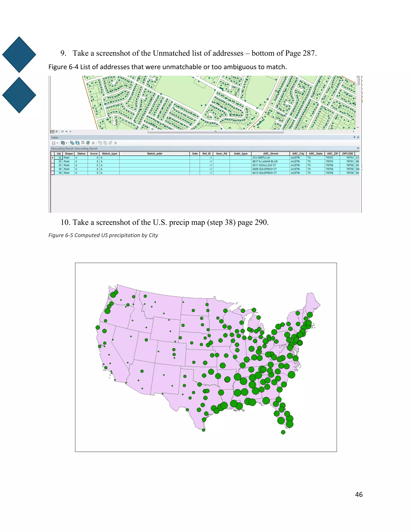Click horizontal scrollbar right arrow

(354, 131)
